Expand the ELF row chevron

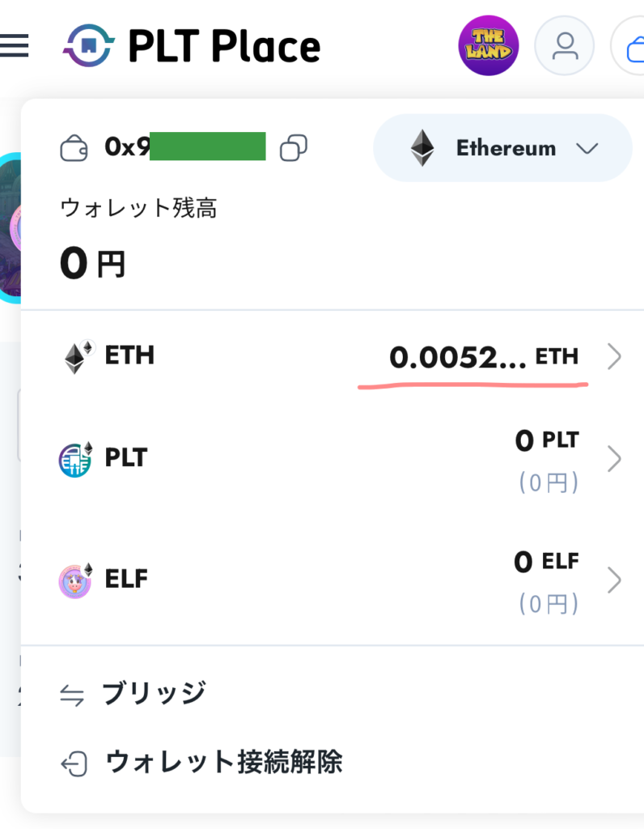[x=614, y=580]
